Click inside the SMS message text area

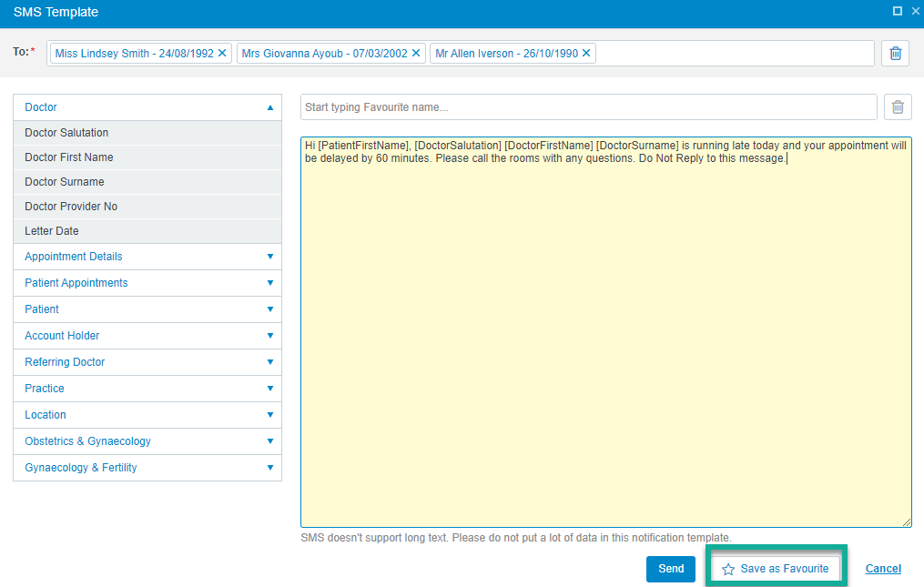[606, 332]
